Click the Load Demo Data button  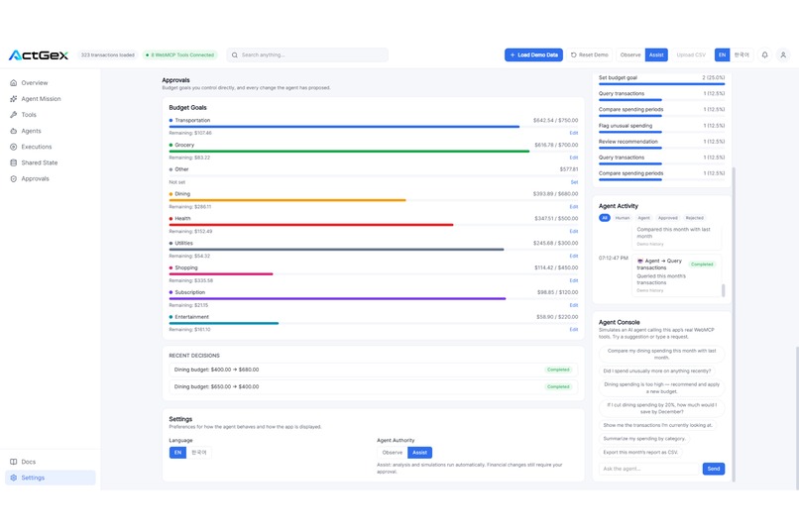coord(533,54)
